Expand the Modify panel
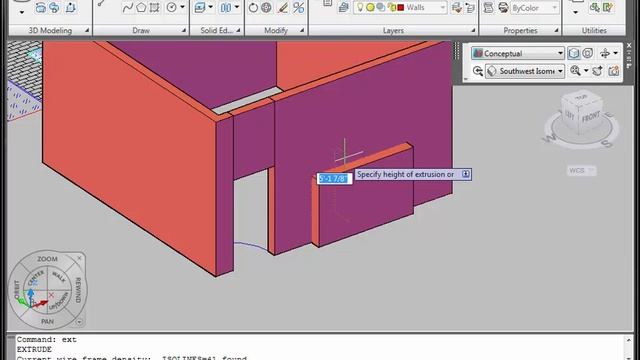640x360 pixels. 302,30
